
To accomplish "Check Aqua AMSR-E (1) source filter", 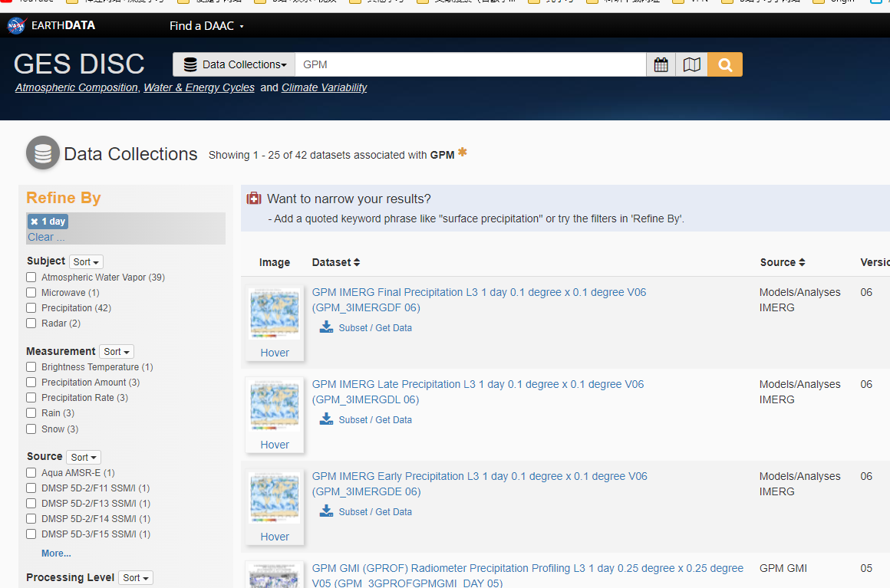I will [31, 472].
